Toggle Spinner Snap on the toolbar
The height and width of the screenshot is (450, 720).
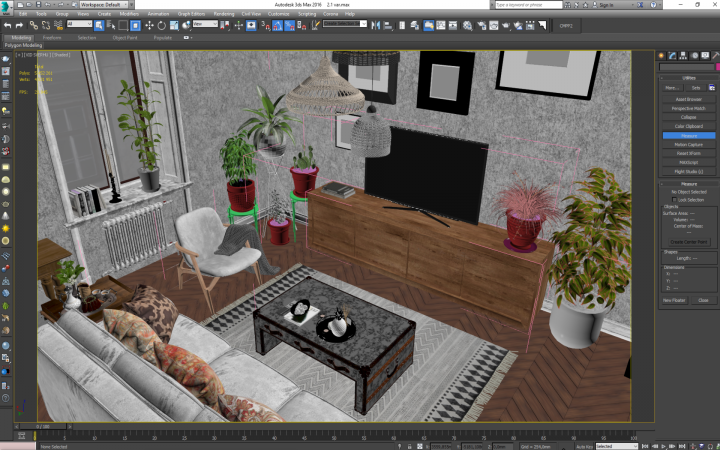[302, 26]
